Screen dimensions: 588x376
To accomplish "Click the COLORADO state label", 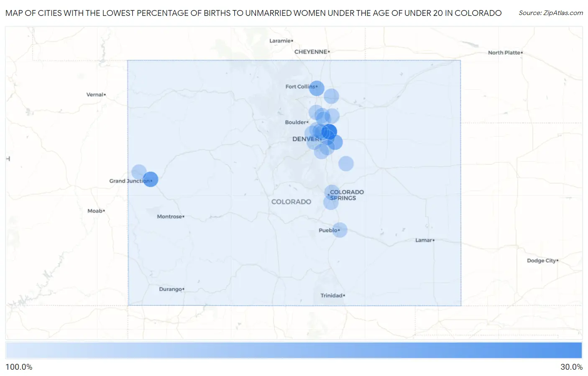I will [291, 202].
